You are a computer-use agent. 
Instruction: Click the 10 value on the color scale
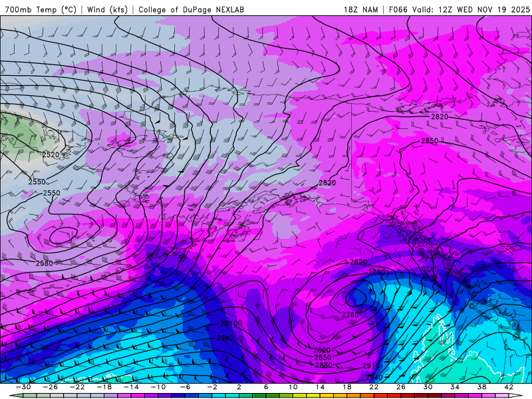pyautogui.click(x=293, y=387)
